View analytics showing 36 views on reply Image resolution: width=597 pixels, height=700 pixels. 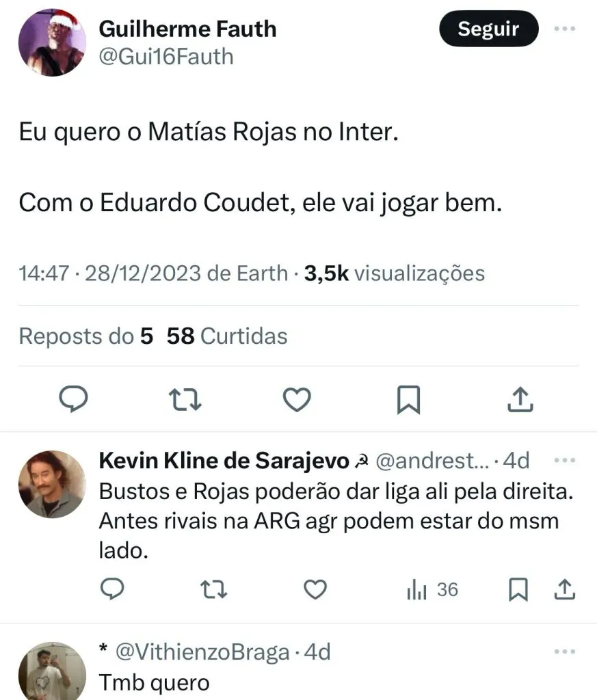point(432,589)
